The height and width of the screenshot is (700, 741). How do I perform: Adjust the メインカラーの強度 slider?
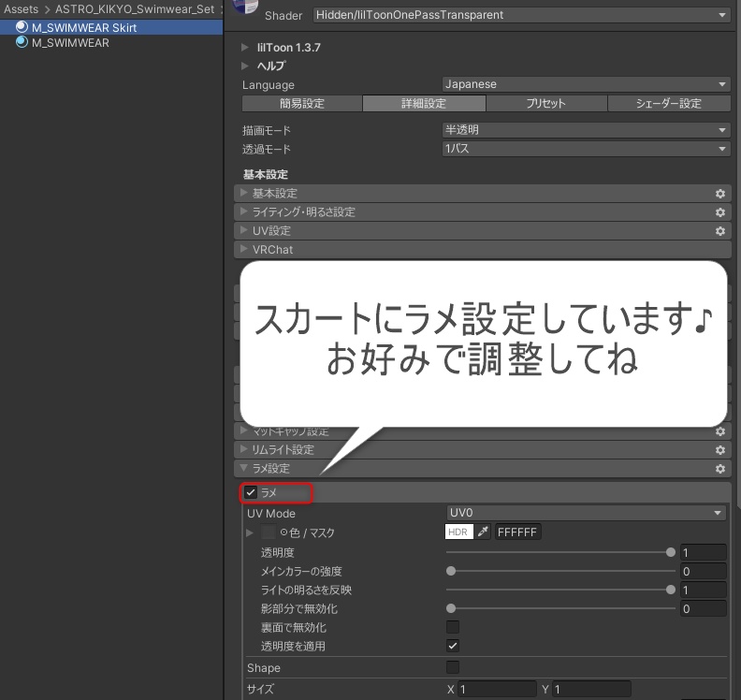(560, 571)
